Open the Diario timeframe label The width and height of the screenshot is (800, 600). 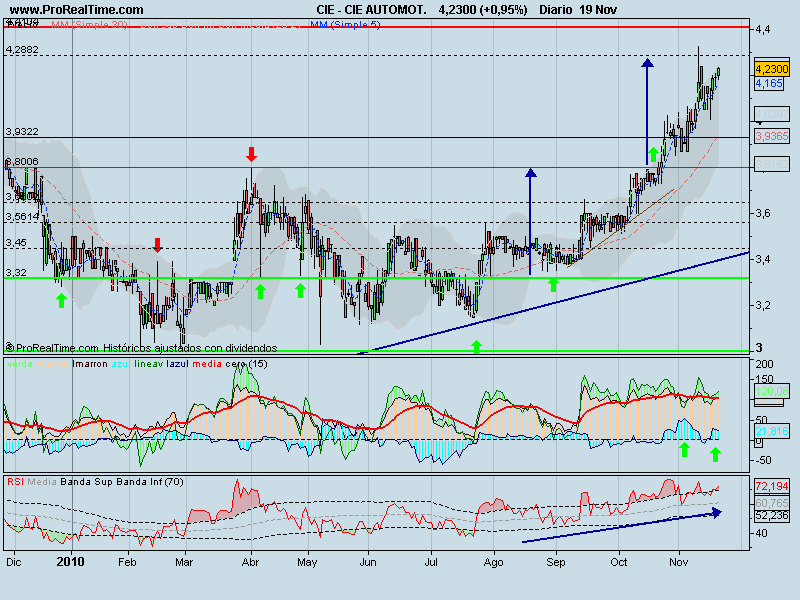click(556, 10)
